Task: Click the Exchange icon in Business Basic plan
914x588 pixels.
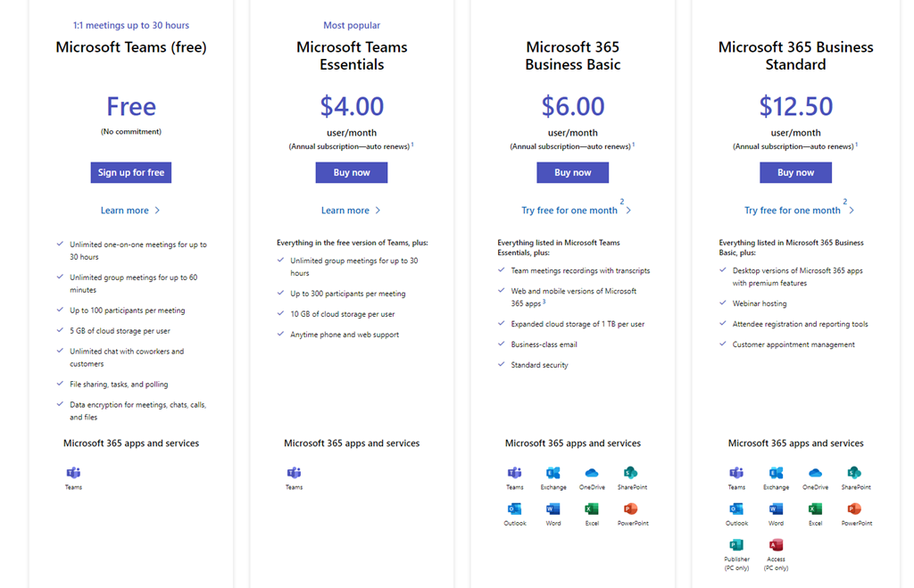Action: pyautogui.click(x=553, y=473)
